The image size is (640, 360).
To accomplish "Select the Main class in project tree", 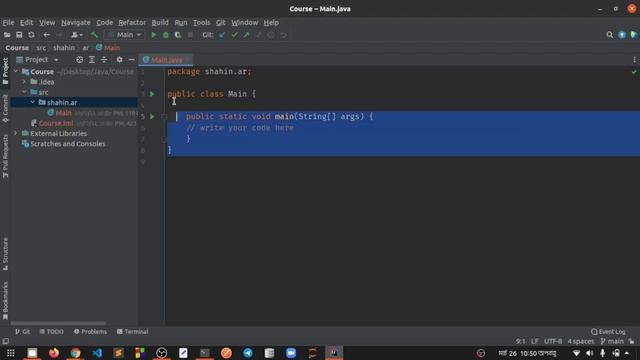I will [63, 113].
